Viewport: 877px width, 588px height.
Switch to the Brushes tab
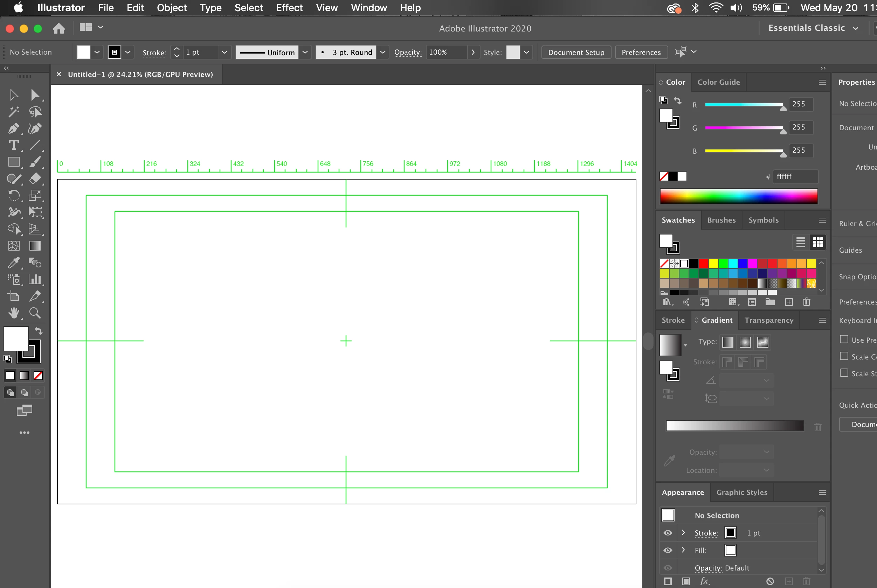click(x=721, y=220)
